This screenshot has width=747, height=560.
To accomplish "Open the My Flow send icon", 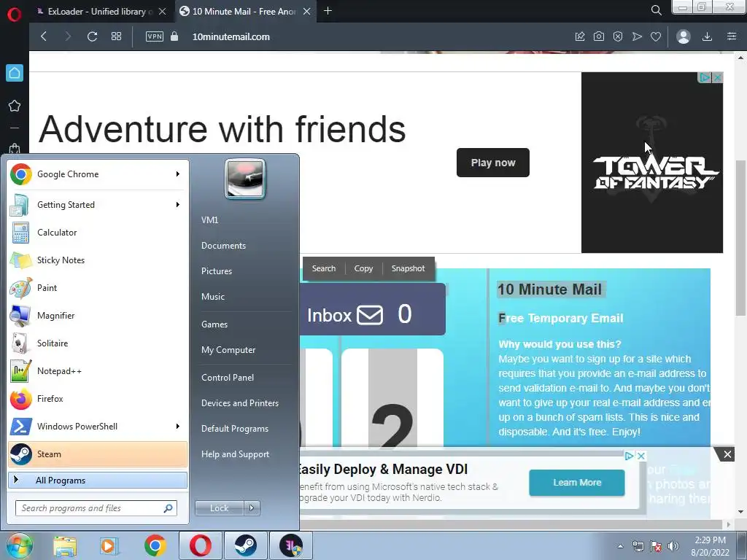I will click(x=637, y=36).
